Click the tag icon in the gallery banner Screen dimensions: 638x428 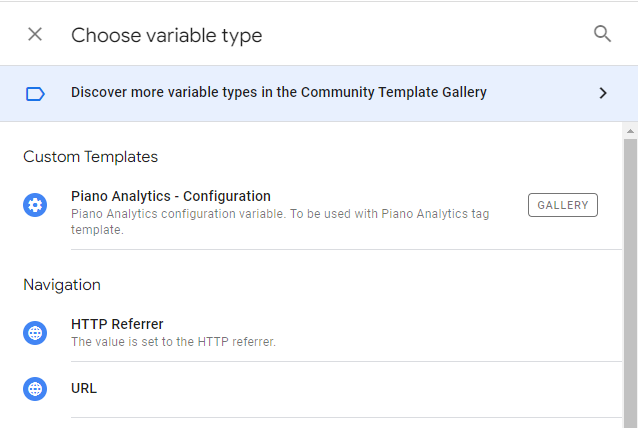(35, 93)
